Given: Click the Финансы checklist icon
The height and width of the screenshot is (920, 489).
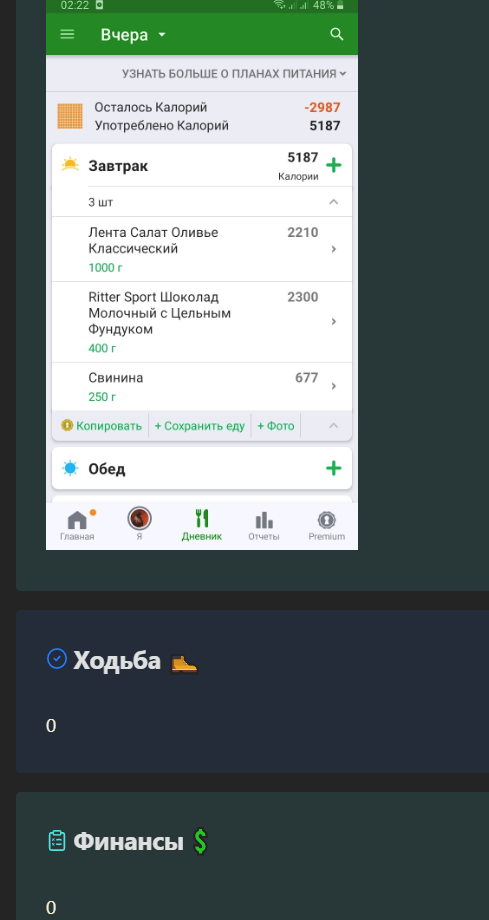Looking at the screenshot, I should pos(57,841).
